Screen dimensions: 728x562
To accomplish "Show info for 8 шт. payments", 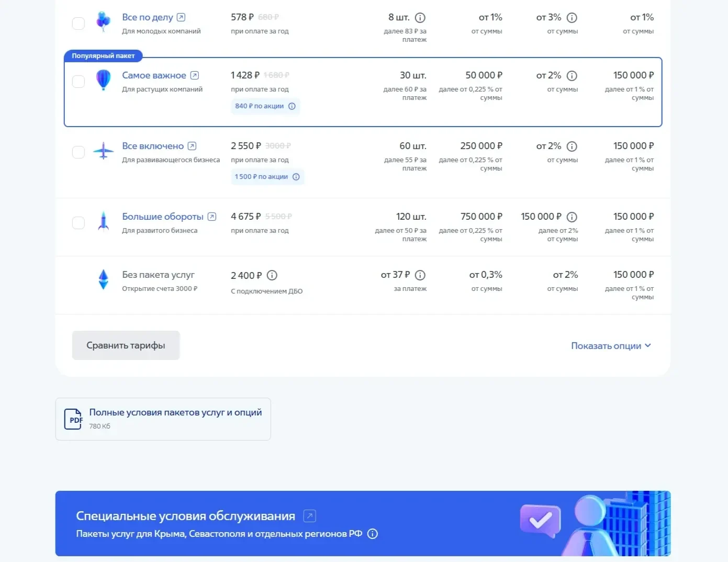I will 420,18.
